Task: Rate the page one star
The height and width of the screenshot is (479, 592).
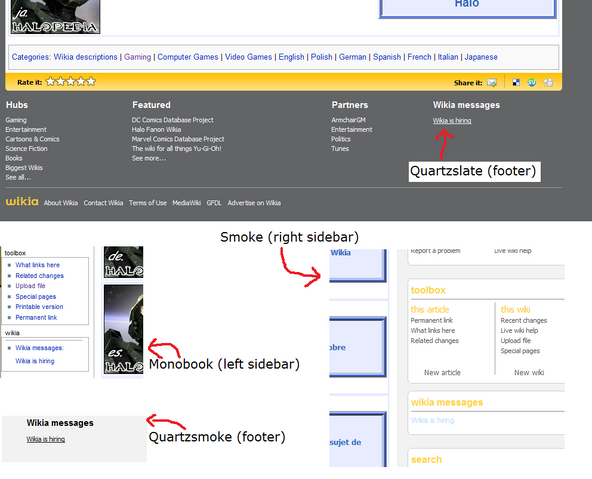Action: (50, 82)
